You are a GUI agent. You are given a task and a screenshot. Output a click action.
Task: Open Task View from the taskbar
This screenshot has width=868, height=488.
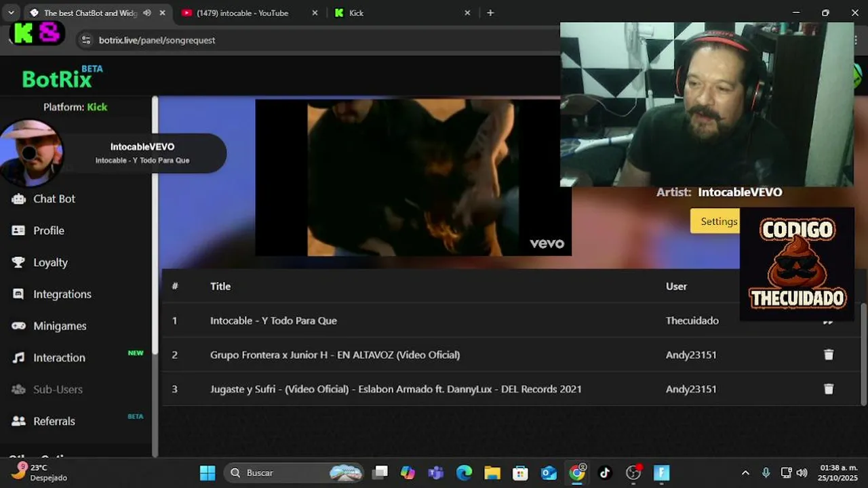[380, 472]
